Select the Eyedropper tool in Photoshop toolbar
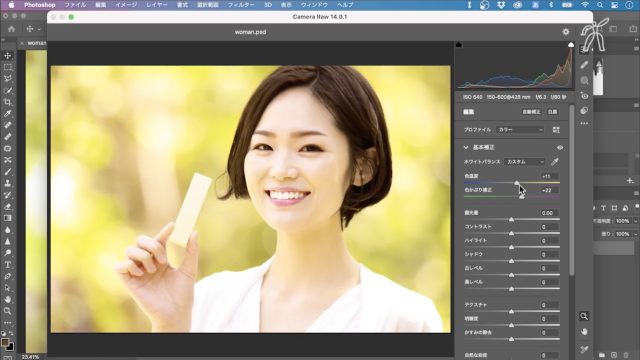This screenshot has height=360, width=640. point(7,113)
